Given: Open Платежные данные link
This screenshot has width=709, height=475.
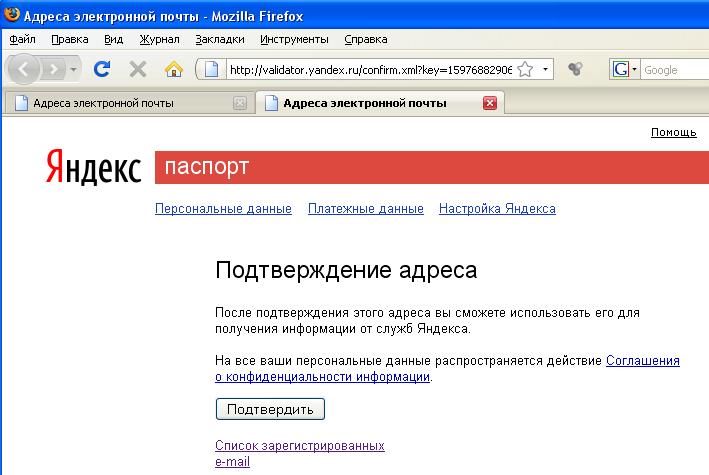Looking at the screenshot, I should click(x=366, y=209).
